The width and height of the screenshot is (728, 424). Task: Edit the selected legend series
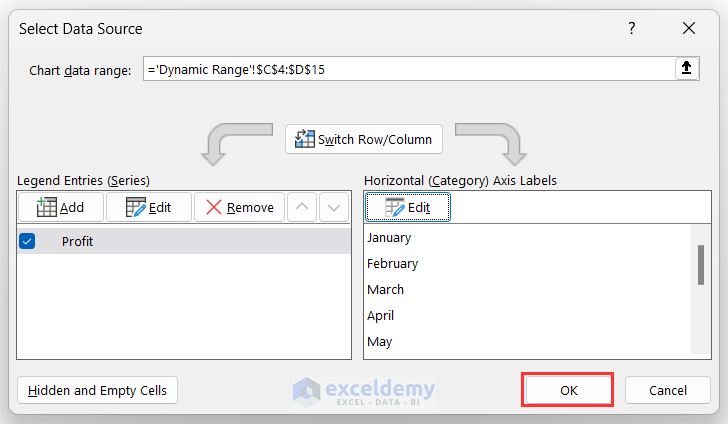[148, 207]
